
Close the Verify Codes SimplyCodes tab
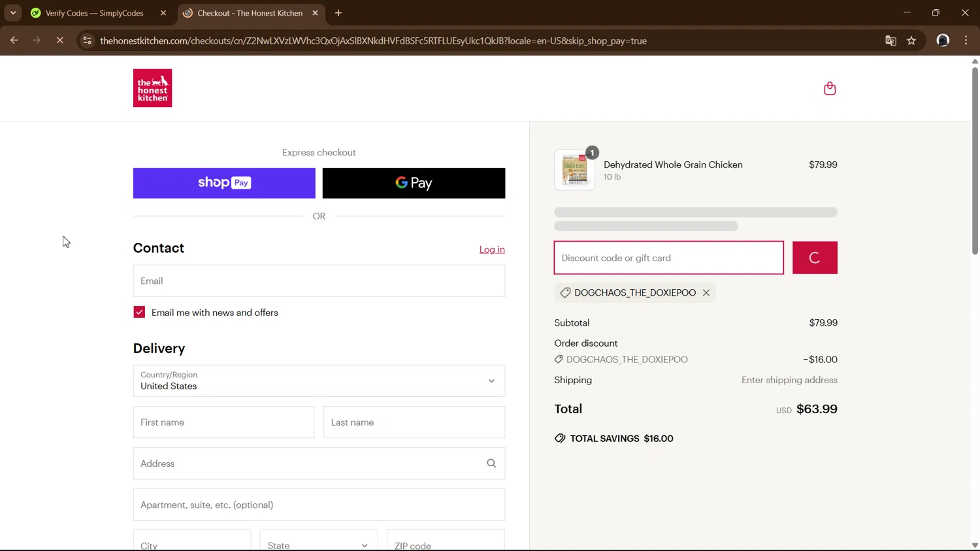coord(163,13)
